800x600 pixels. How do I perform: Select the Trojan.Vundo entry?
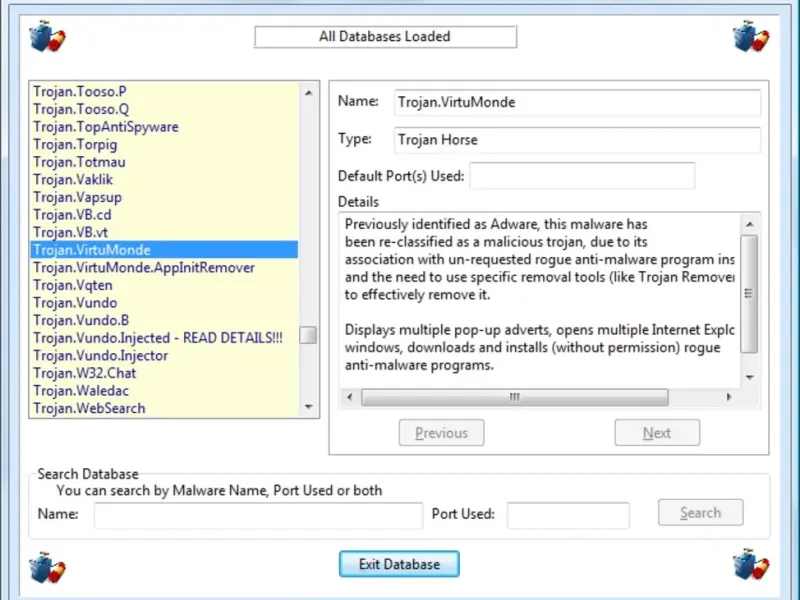tap(164, 303)
